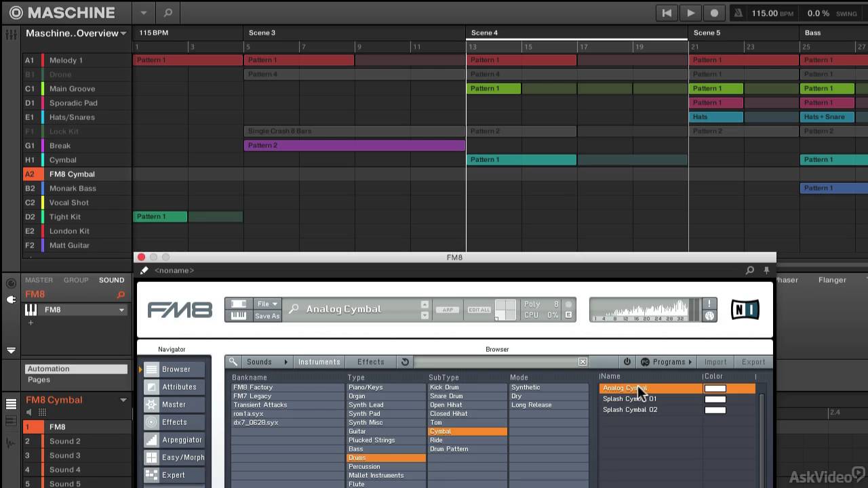
Task: Select Tight Kit Pattern 1 clip
Action: pyautogui.click(x=160, y=217)
